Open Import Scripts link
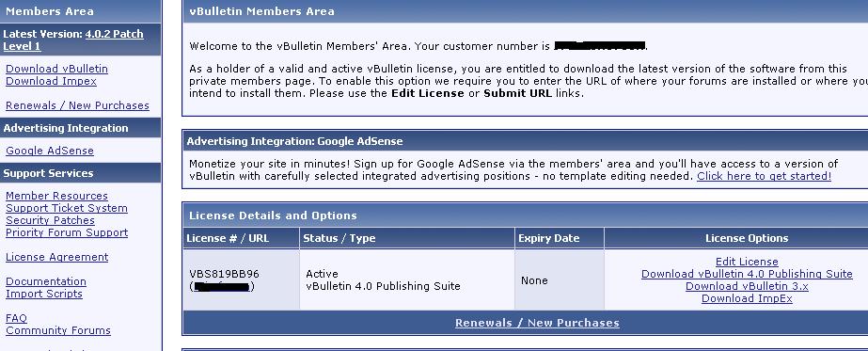The height and width of the screenshot is (351, 868). pyautogui.click(x=44, y=294)
